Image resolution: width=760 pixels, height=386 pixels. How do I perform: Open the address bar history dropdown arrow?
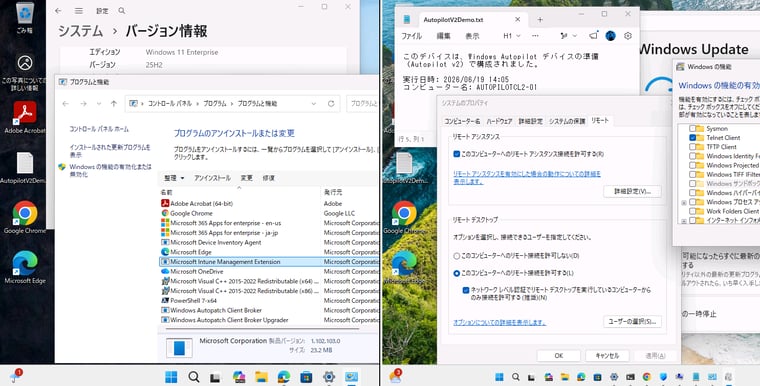point(314,104)
